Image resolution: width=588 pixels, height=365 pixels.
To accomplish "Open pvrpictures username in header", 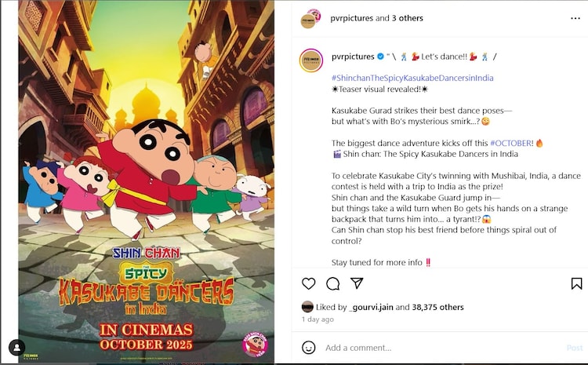I will coord(352,18).
